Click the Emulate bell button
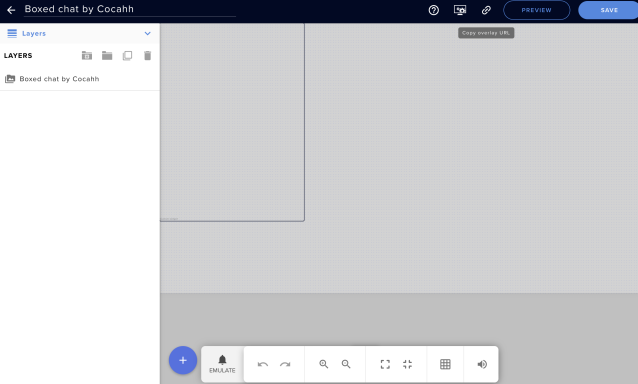 [x=222, y=364]
